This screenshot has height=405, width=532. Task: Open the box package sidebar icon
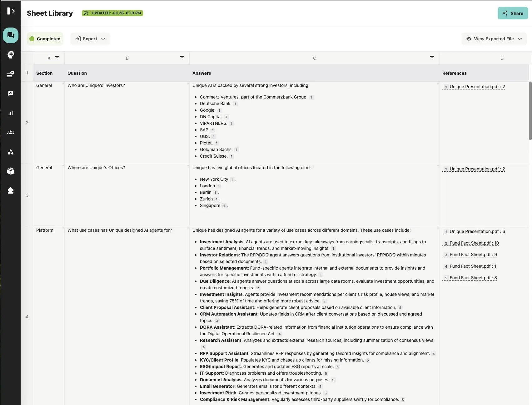[x=11, y=171]
